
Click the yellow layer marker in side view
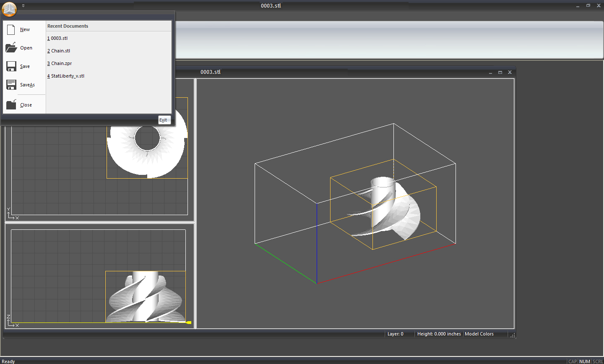[188, 322]
